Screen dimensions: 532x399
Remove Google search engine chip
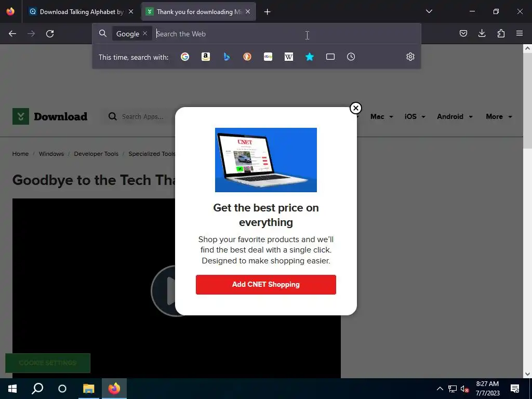click(145, 34)
